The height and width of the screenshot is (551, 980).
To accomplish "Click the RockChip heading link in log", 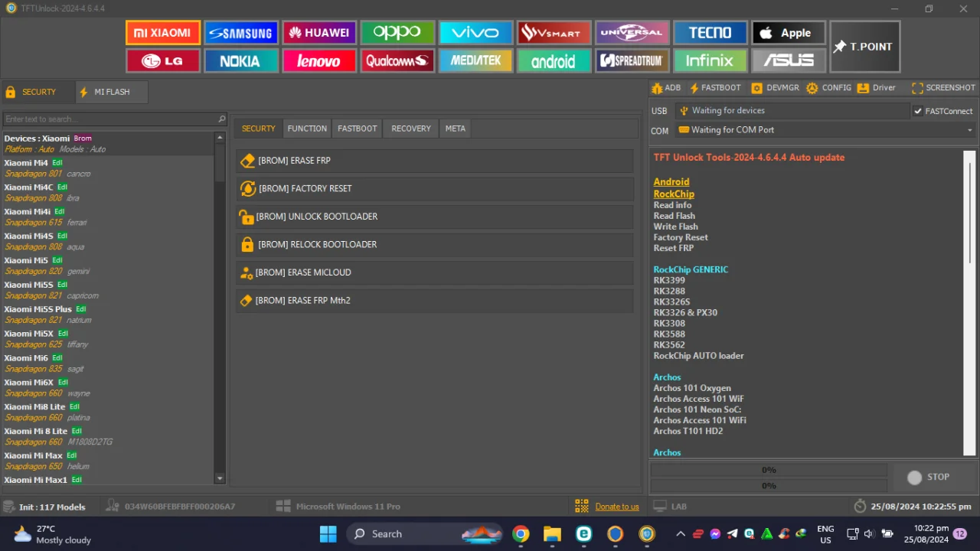I will point(674,194).
